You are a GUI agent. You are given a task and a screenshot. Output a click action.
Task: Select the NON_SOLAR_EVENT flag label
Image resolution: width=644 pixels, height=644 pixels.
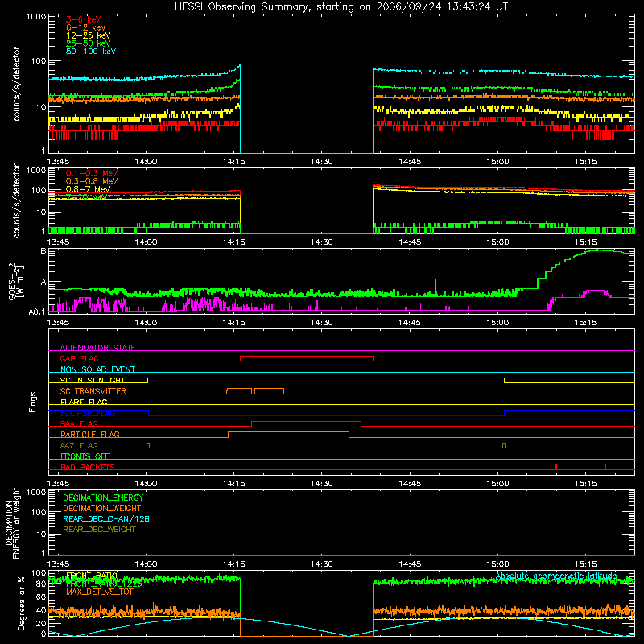tap(97, 369)
